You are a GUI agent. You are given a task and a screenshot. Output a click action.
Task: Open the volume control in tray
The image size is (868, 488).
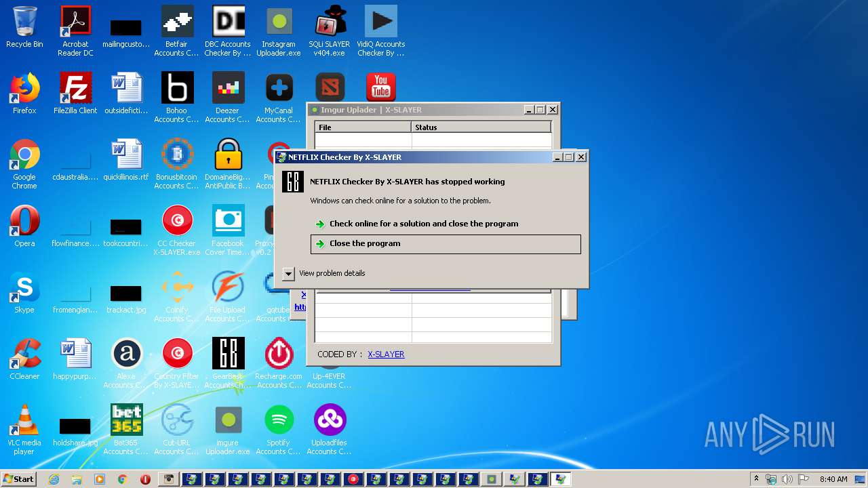pos(788,479)
